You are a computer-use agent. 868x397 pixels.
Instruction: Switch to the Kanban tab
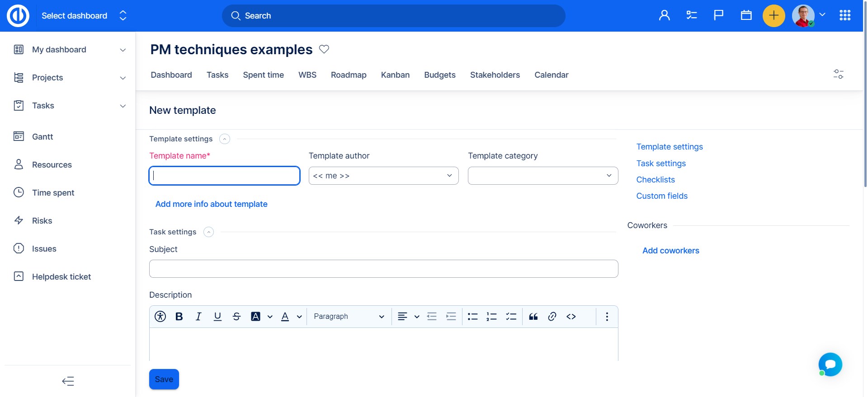click(395, 75)
